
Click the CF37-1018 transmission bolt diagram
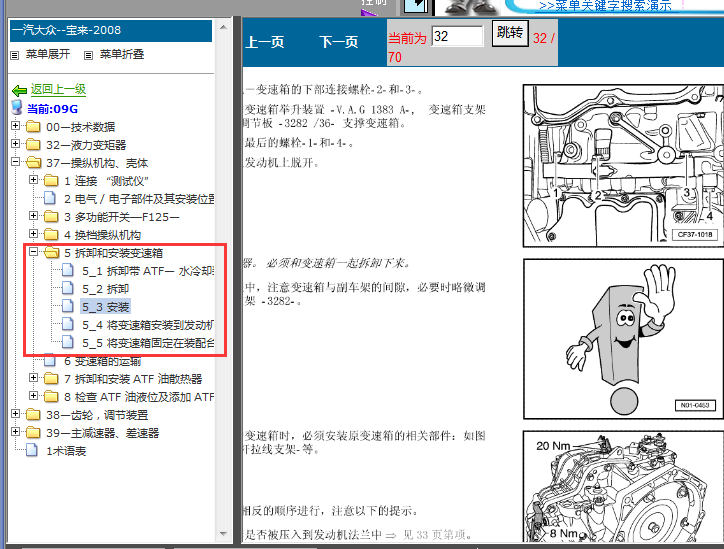click(623, 166)
